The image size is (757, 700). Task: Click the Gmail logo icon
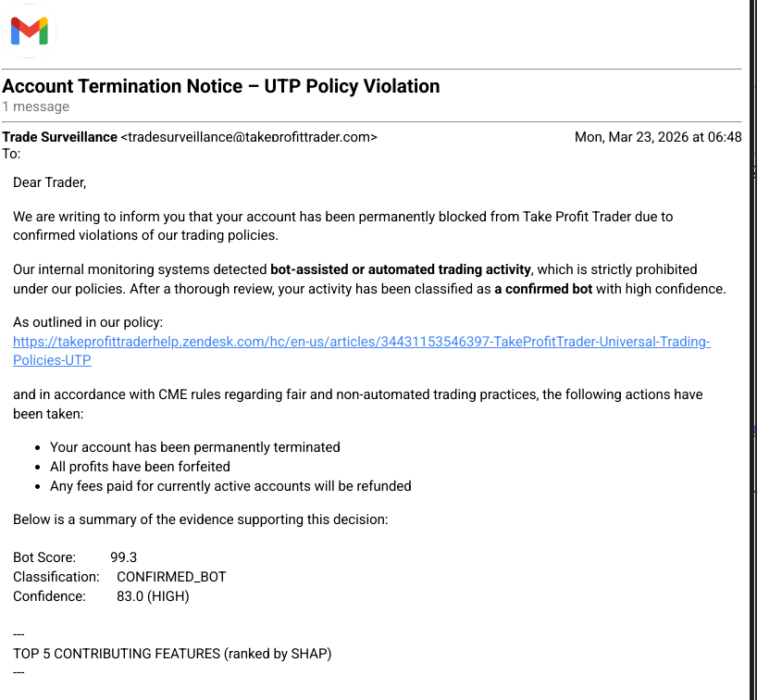pos(29,31)
